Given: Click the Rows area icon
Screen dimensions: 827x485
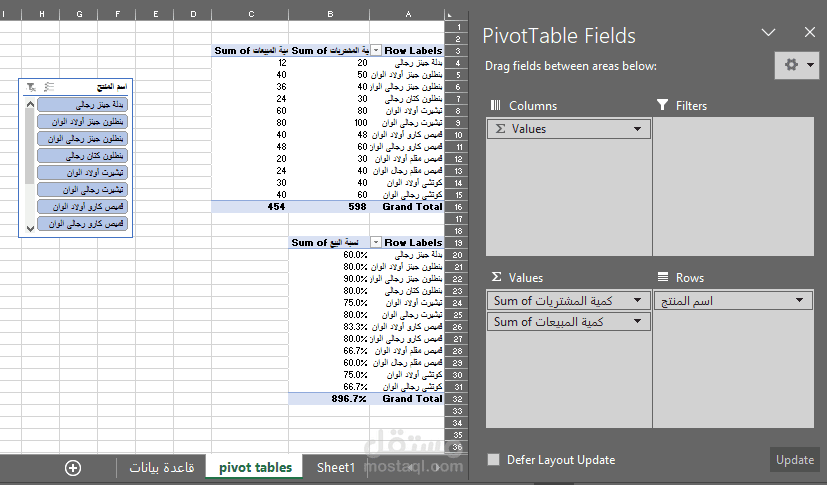Looking at the screenshot, I should (663, 277).
